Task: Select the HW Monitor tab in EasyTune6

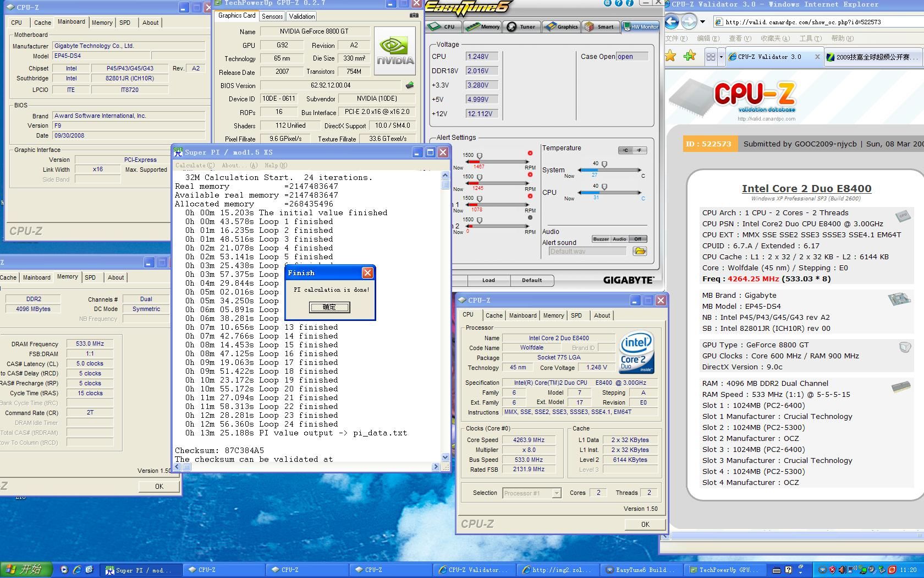Action: 640,26
